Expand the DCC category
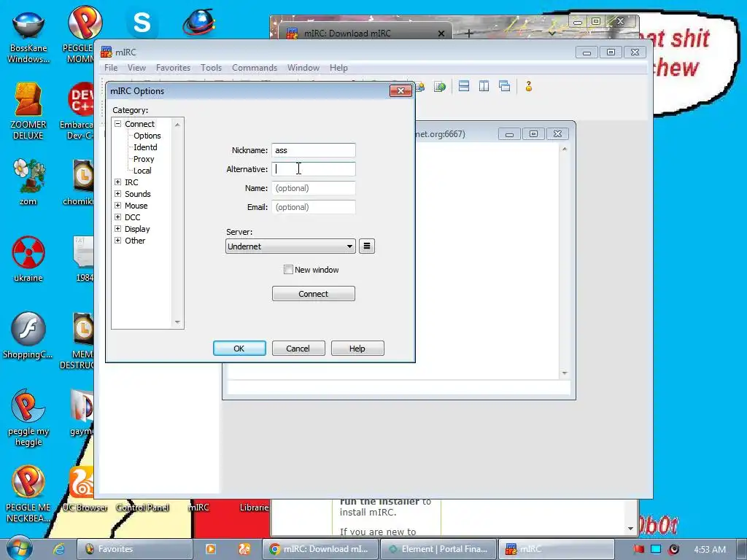This screenshot has height=560, width=747. tap(117, 217)
